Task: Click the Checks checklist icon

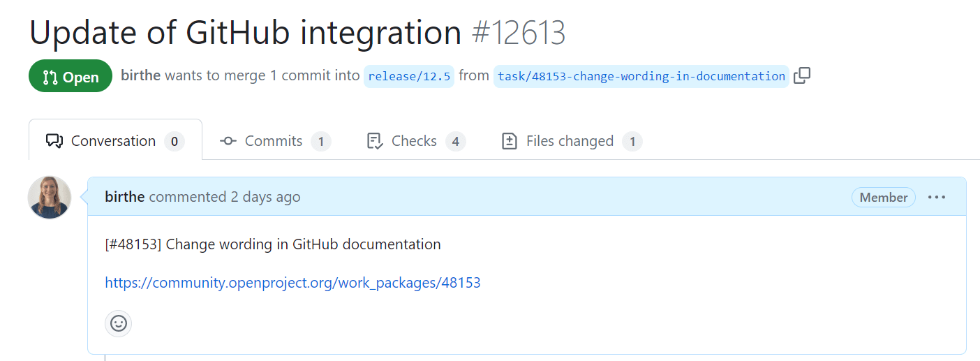Action: click(375, 141)
